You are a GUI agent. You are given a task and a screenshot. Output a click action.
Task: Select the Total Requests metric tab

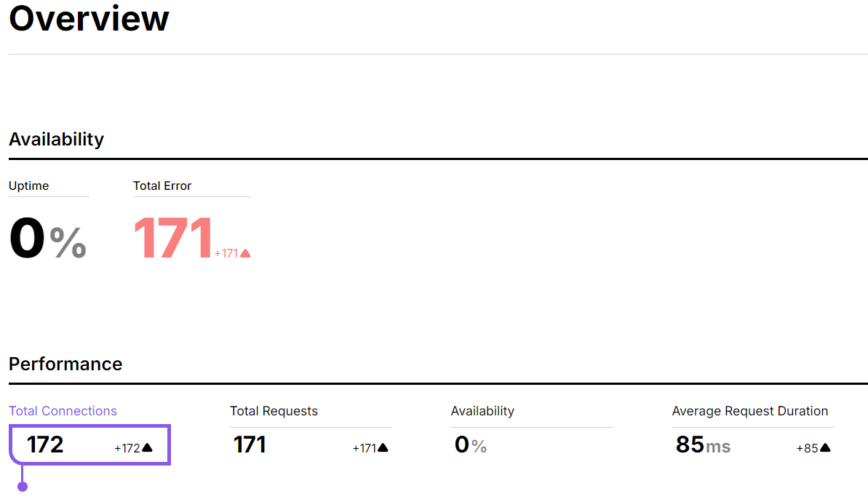point(274,411)
